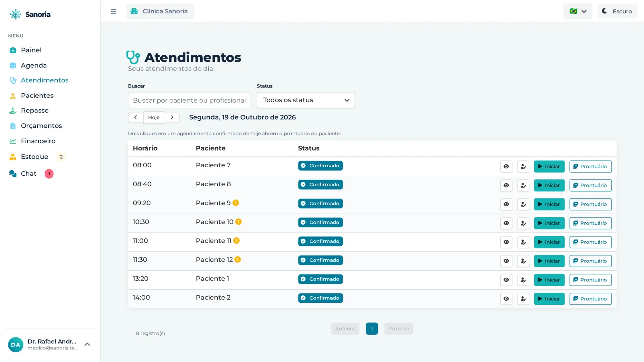Click the Confirmado badge for Paciente 7

(320, 166)
